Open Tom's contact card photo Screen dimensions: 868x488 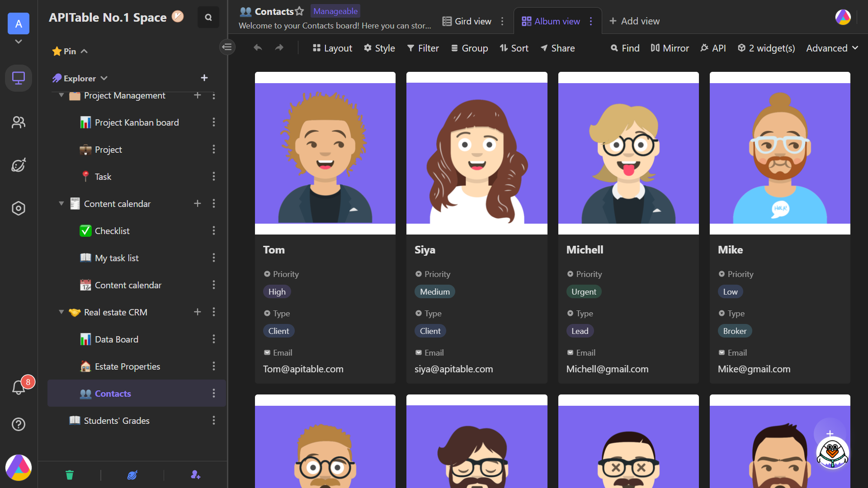325,153
